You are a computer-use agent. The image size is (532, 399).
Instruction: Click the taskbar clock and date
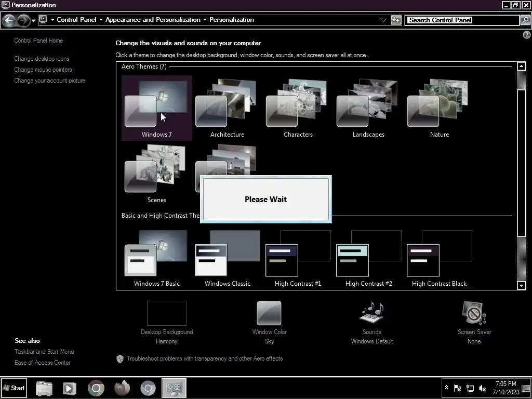click(x=506, y=388)
